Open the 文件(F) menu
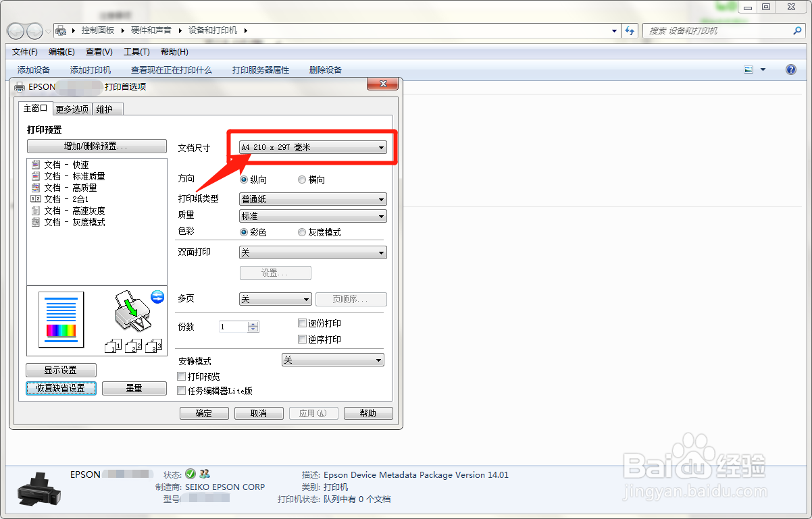Screen dimensions: 812x519 [x=25, y=52]
